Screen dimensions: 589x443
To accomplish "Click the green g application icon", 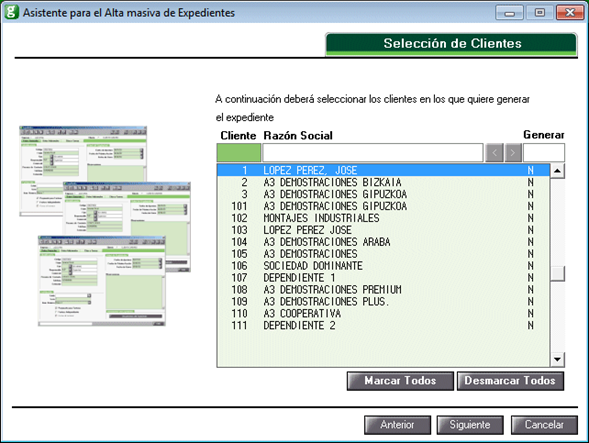I will point(11,12).
